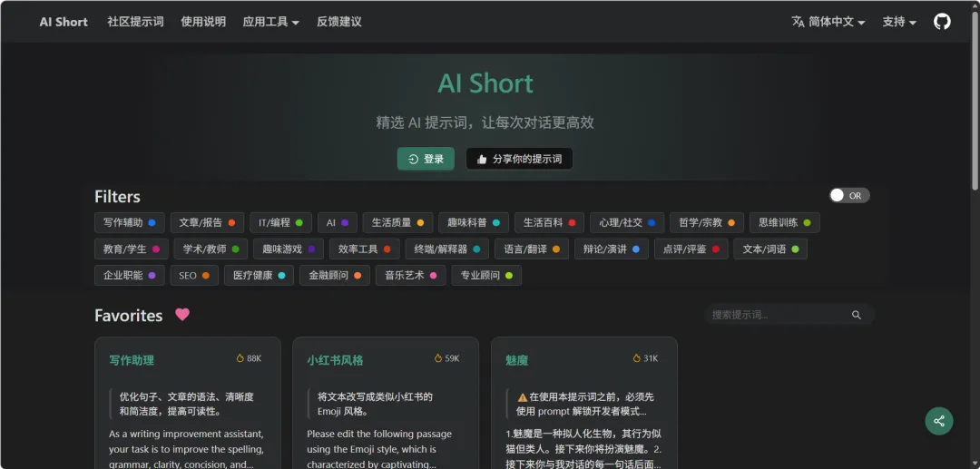Open the 小红书风格 card title link
980x469 pixels.
[335, 360]
